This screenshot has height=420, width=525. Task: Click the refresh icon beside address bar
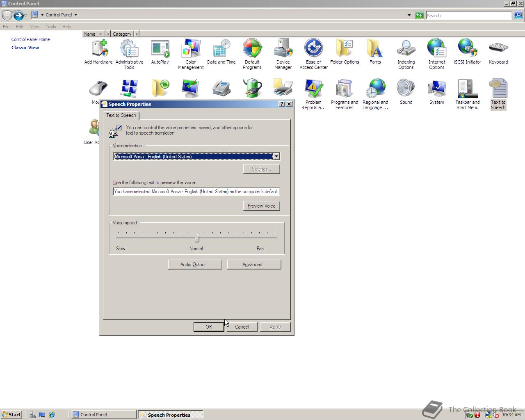(x=419, y=15)
